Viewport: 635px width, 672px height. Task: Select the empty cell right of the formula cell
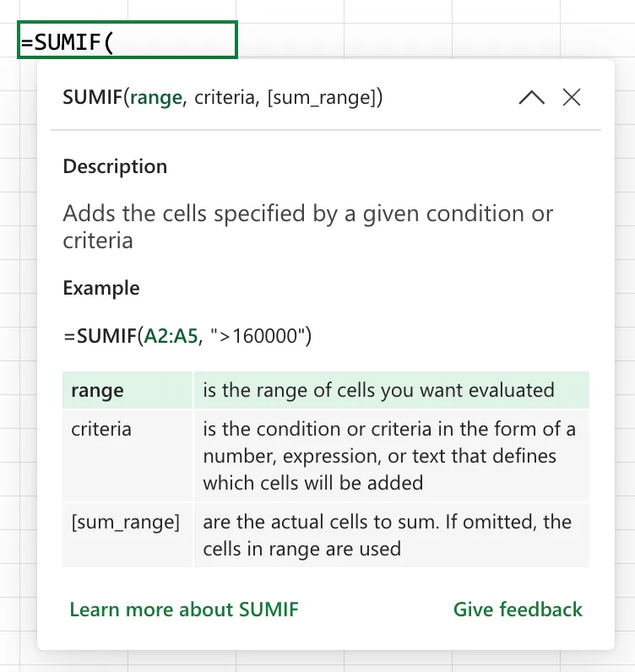290,40
